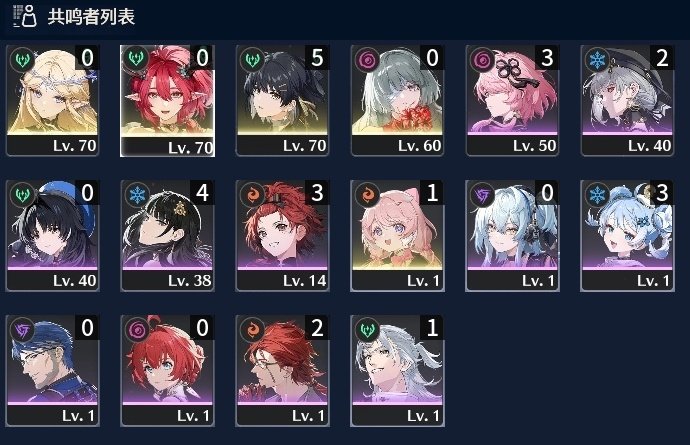Image resolution: width=690 pixels, height=445 pixels.
Task: Select the red-haired Lv. 14 character
Action: (x=282, y=235)
